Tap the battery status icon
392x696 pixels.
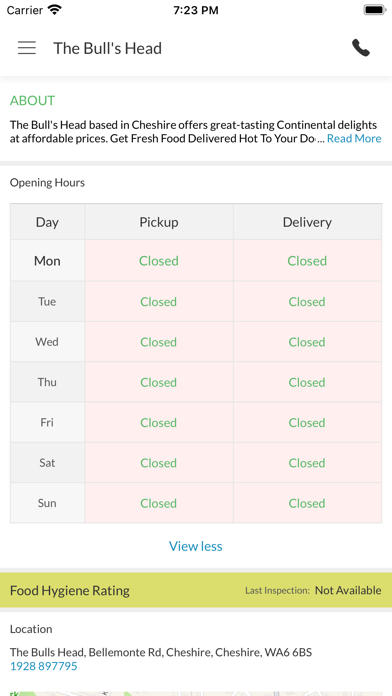(374, 10)
